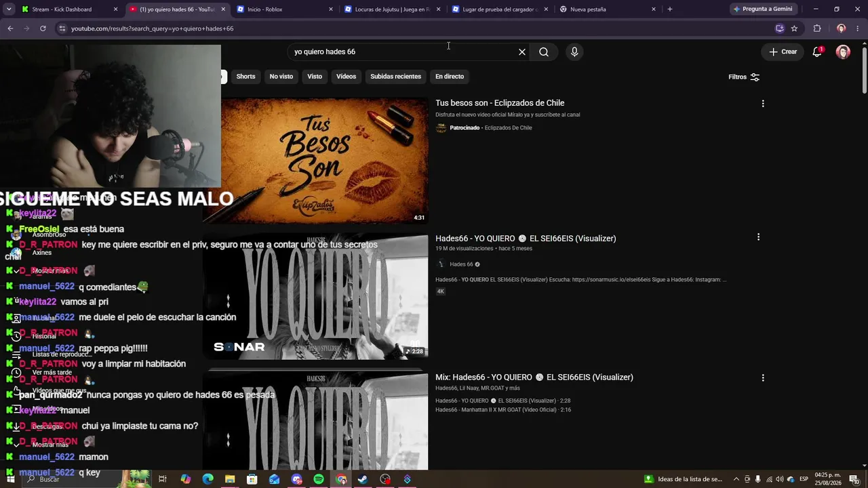Viewport: 868px width, 488px height.
Task: Open the Chrome extensions puzzle menu
Action: click(817, 28)
